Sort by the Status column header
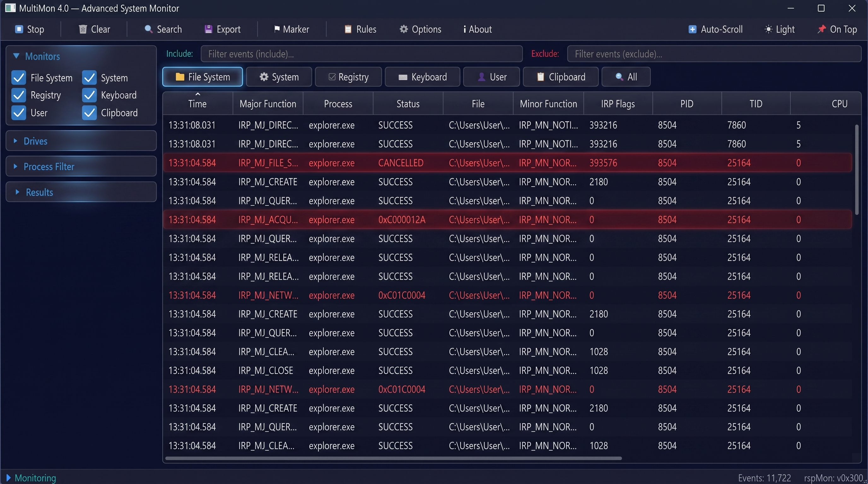 [x=408, y=104]
